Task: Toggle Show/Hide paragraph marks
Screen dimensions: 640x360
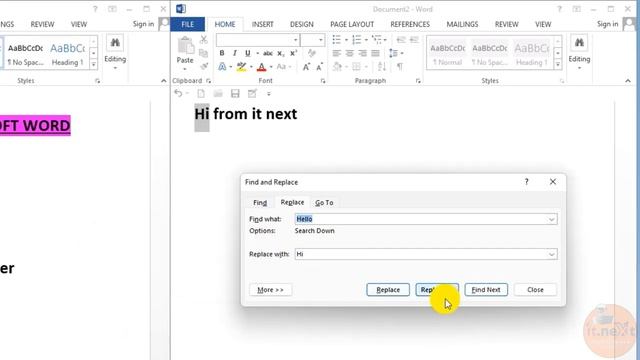Action: point(400,67)
